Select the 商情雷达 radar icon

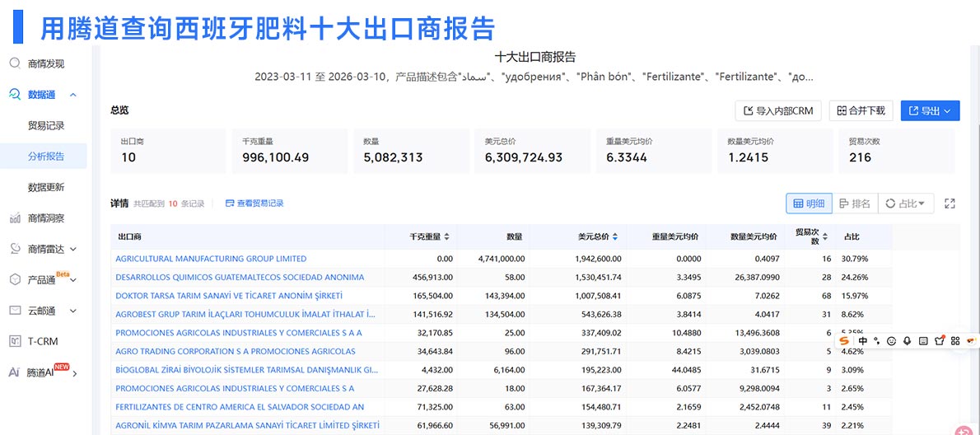click(15, 249)
